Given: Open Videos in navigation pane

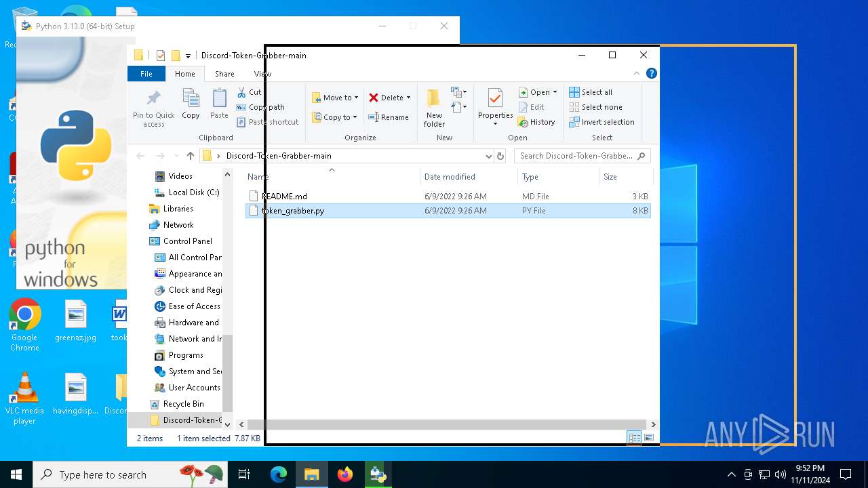Looking at the screenshot, I should (180, 176).
